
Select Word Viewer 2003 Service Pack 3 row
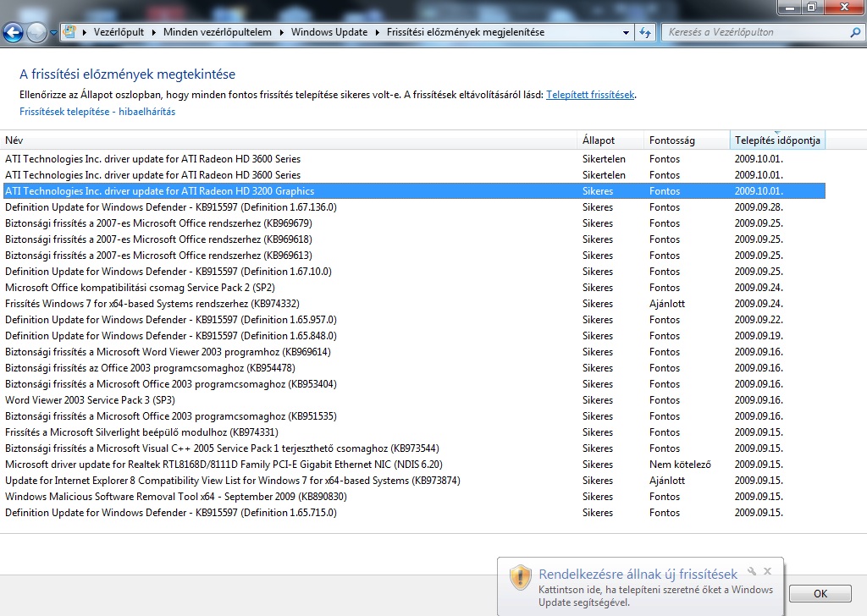[414, 400]
